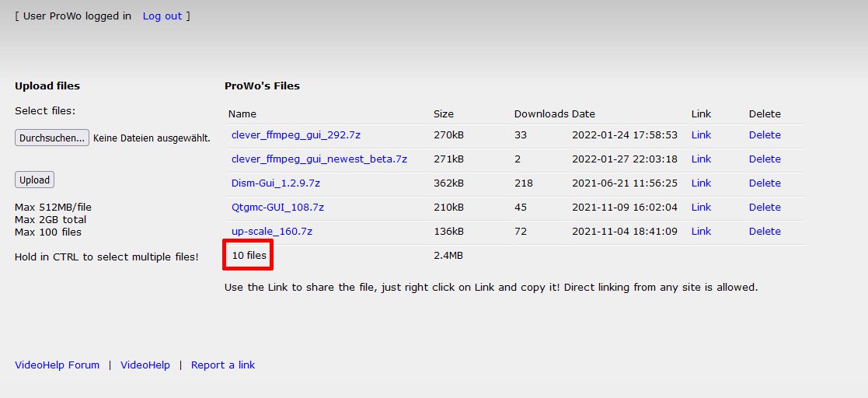Click the 210kB size cell
Viewport: 868px width, 398px height.
[x=448, y=207]
